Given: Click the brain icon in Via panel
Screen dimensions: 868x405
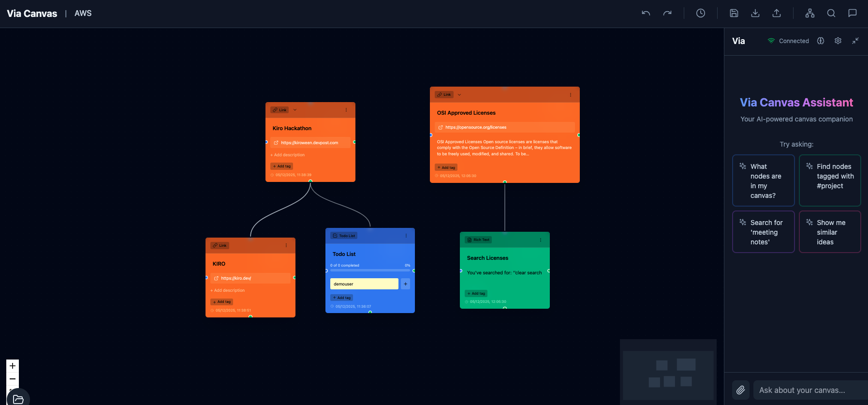Looking at the screenshot, I should point(820,41).
